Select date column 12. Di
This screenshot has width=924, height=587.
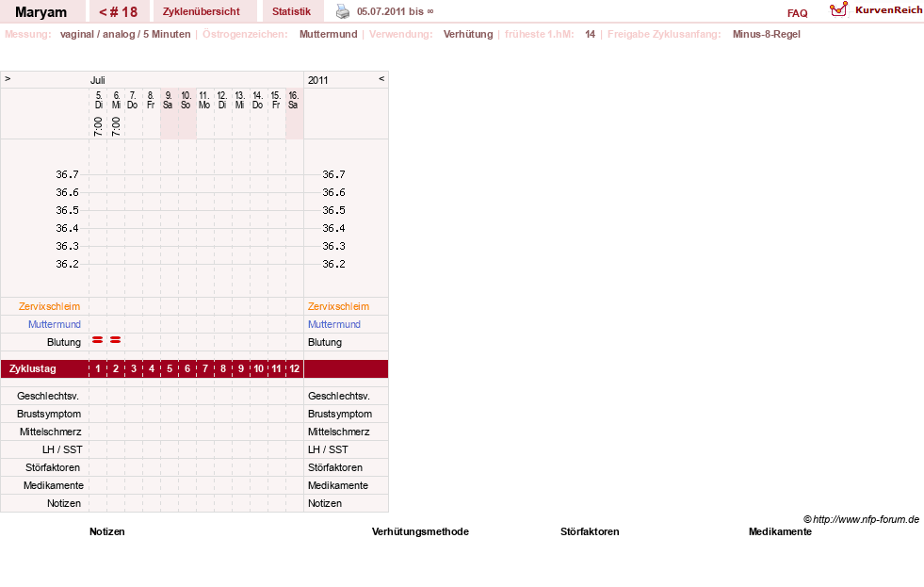click(221, 100)
